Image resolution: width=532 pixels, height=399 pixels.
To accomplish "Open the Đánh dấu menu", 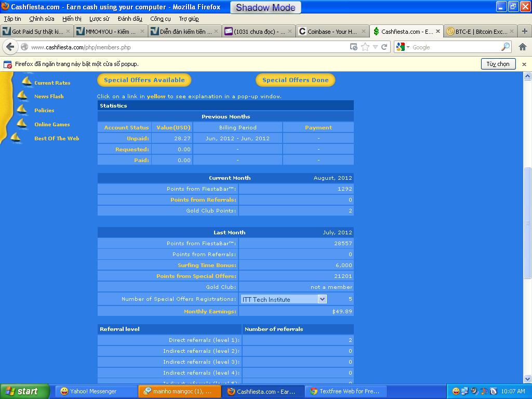I will pos(130,19).
